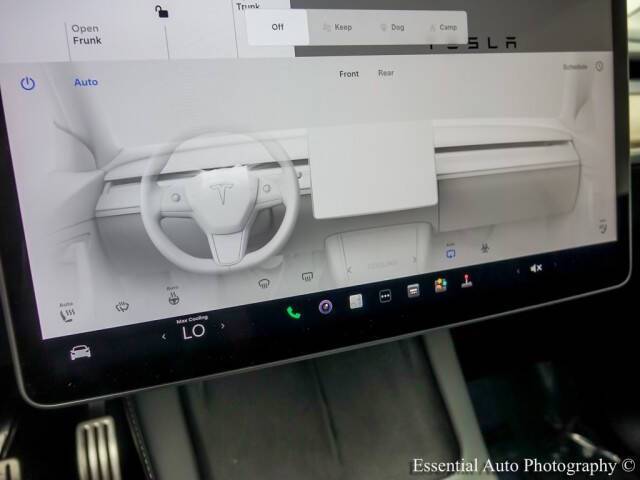Viewport: 640px width, 480px height.
Task: Toggle the rounded defrost vent icon
Action: [x=264, y=282]
